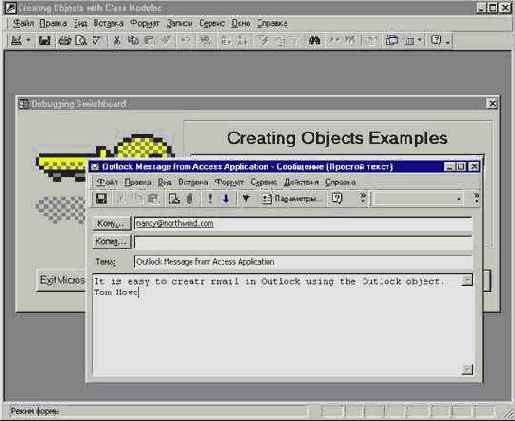The width and height of the screenshot is (515, 421).
Task: Click the Cut scissors icon in Access toolbar
Action: [116, 41]
